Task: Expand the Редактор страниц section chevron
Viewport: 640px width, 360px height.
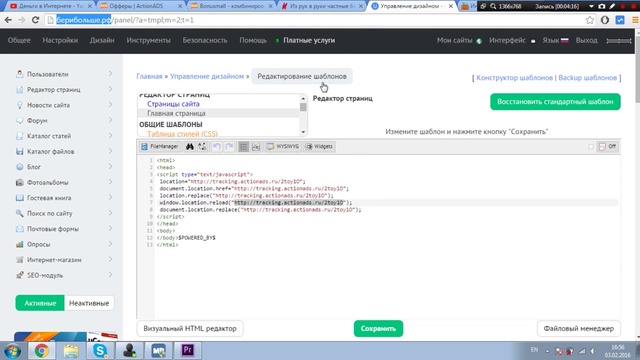Action: click(110, 89)
